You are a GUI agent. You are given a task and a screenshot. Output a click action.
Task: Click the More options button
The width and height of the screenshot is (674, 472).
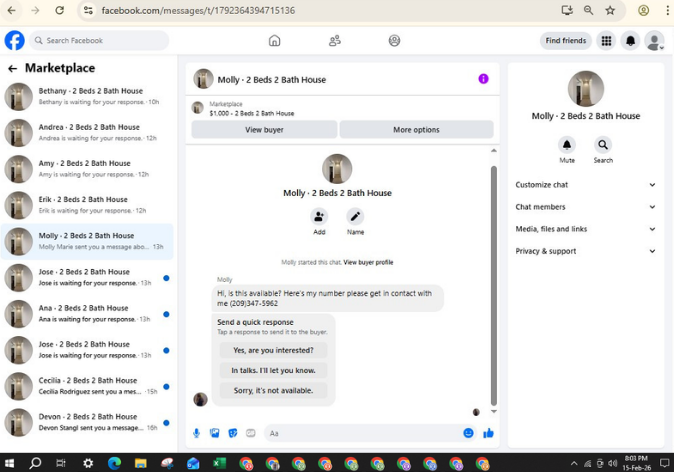tap(416, 129)
